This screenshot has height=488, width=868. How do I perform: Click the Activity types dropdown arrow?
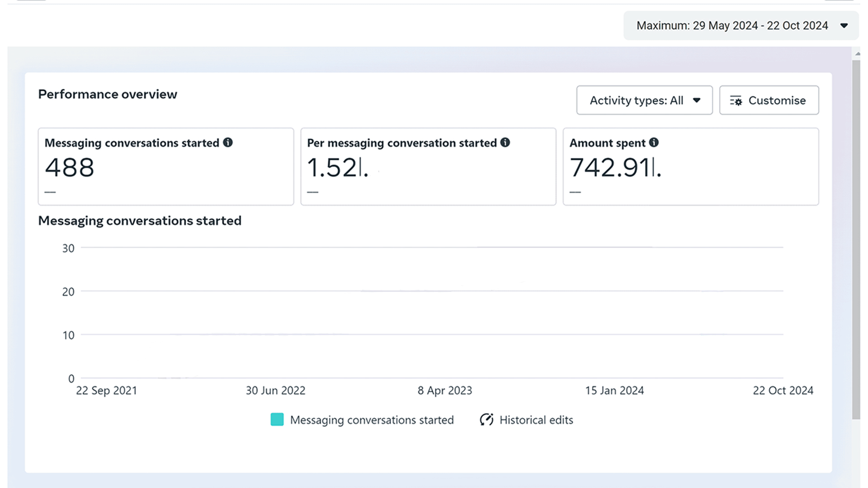point(697,100)
